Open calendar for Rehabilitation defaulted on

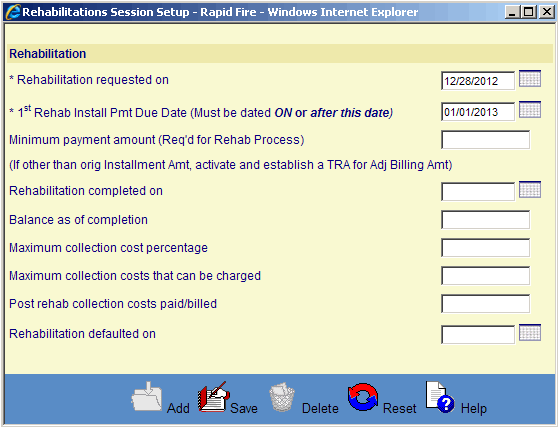pos(530,333)
